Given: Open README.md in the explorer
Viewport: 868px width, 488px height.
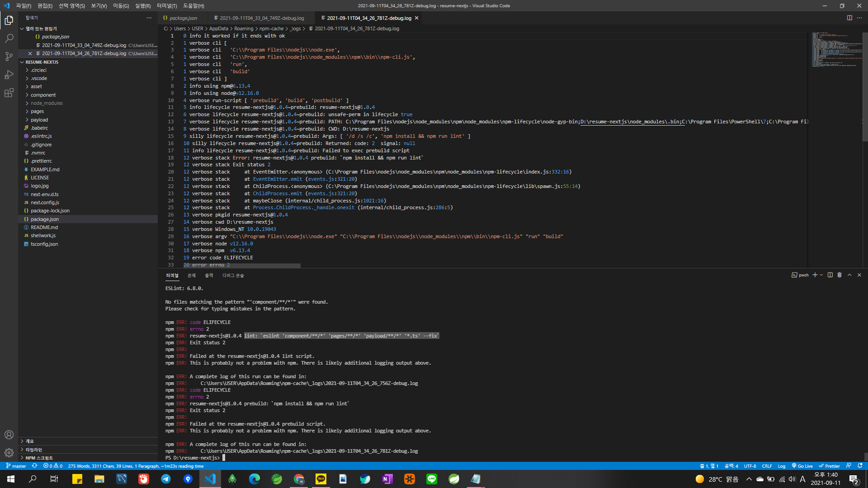Looking at the screenshot, I should click(44, 227).
